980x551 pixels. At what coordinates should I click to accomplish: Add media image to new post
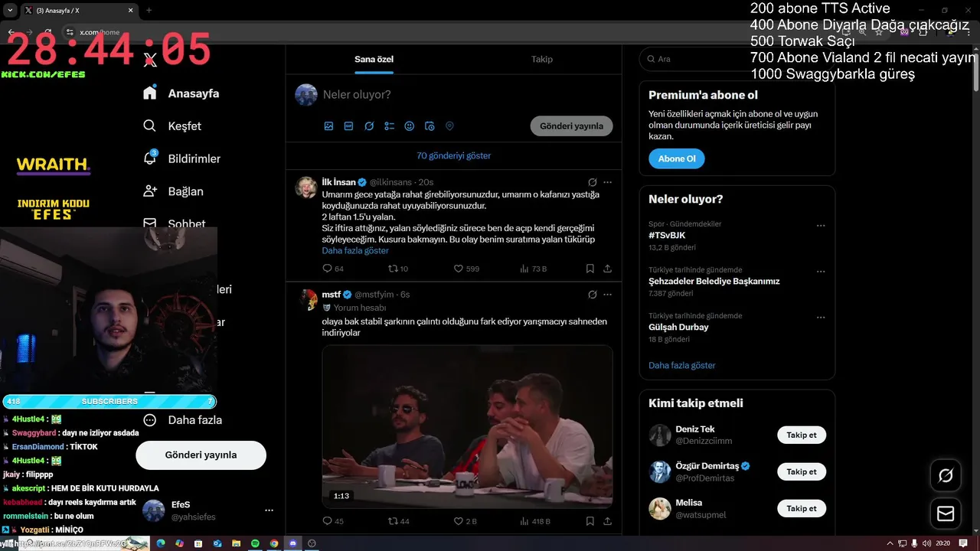(x=328, y=126)
